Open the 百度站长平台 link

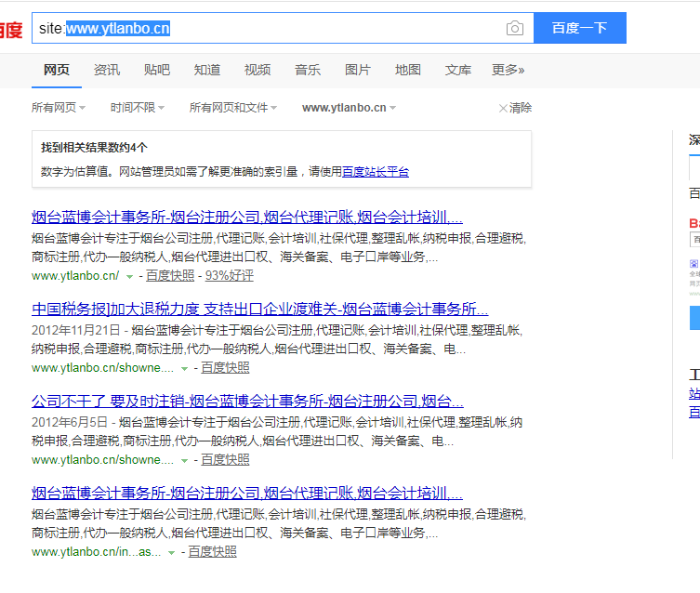pyautogui.click(x=375, y=171)
